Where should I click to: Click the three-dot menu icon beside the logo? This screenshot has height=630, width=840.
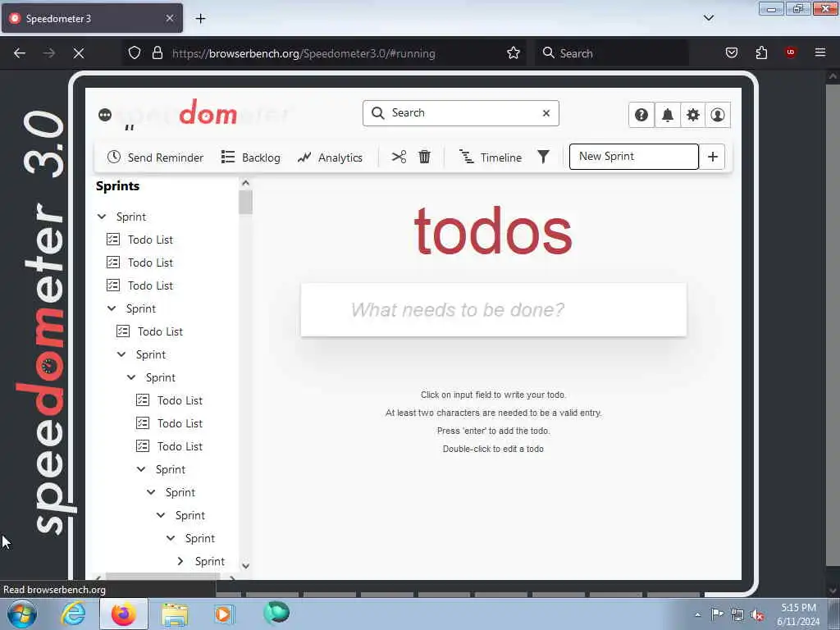(105, 115)
